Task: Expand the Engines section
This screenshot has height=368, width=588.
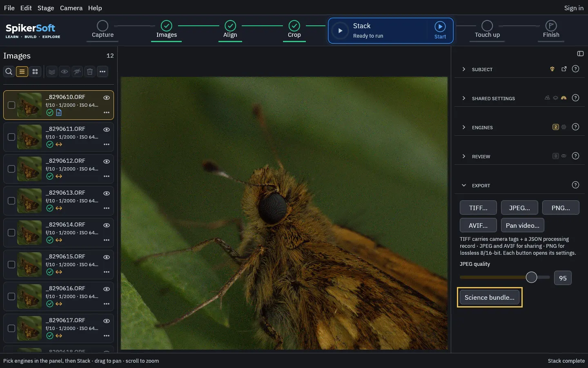Action: (x=463, y=127)
